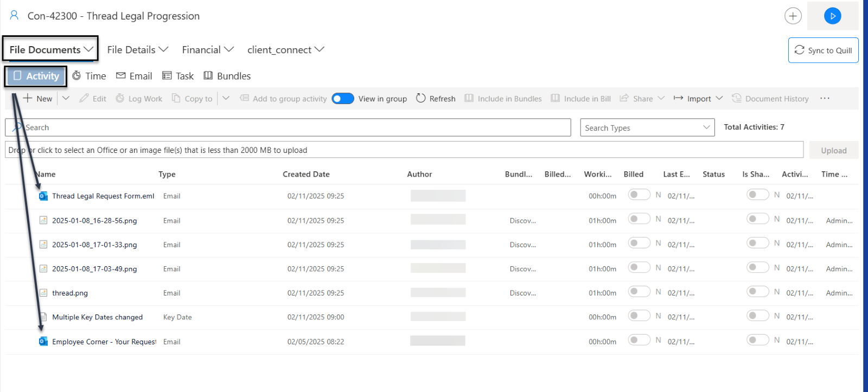
Task: Expand the Share dropdown chevron
Action: [661, 98]
